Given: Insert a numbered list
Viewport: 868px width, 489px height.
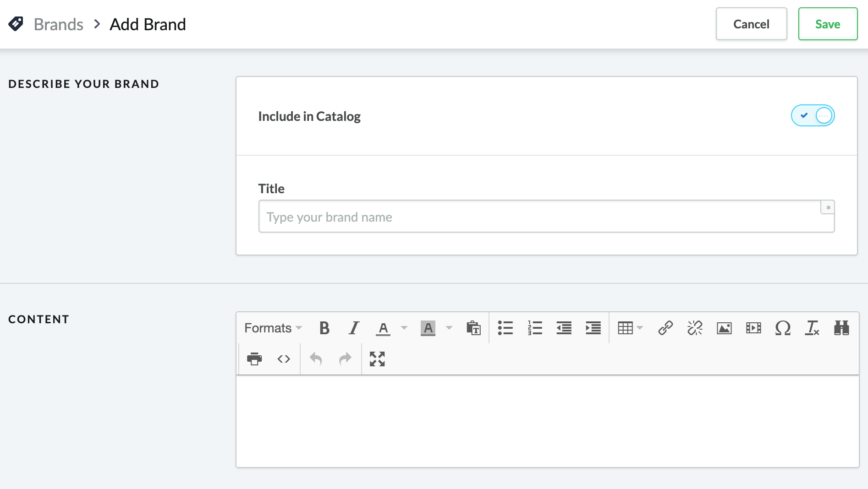Looking at the screenshot, I should 534,328.
